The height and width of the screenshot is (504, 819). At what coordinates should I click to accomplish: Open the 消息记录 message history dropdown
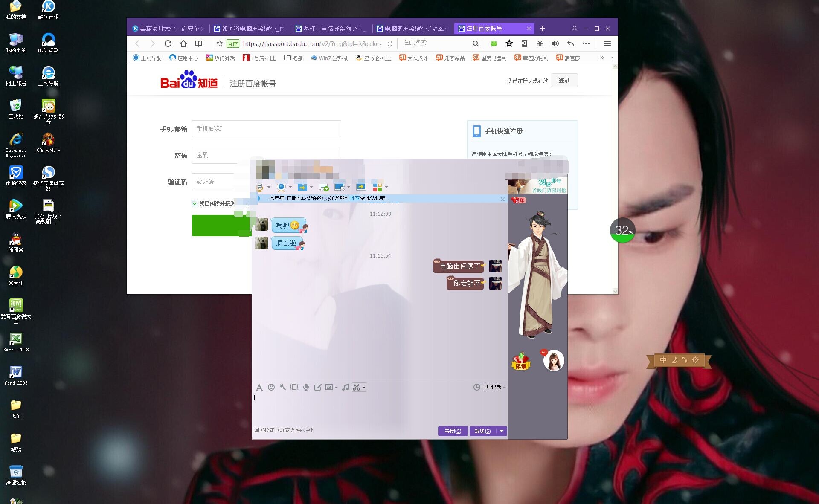(x=490, y=387)
